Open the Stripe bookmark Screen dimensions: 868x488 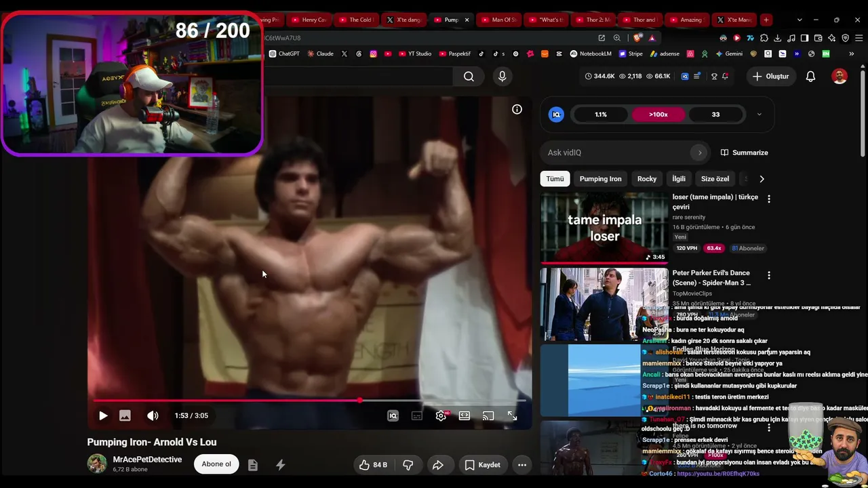click(630, 54)
